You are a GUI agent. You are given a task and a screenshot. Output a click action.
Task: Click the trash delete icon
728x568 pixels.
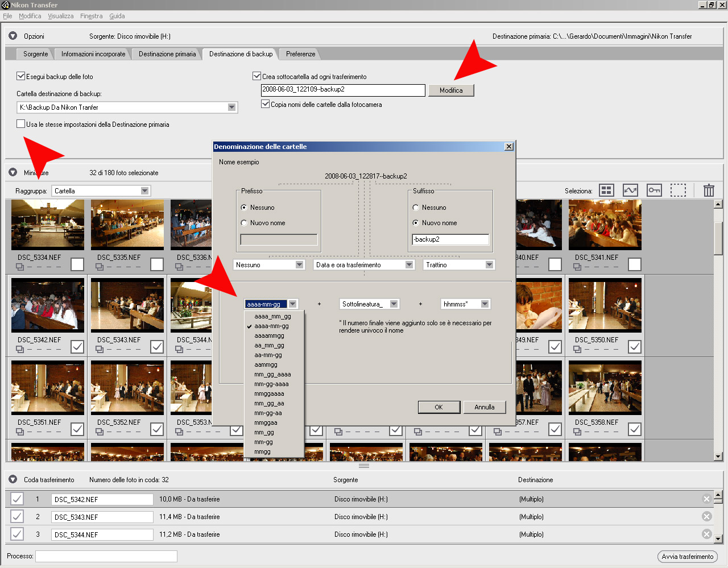click(x=709, y=190)
